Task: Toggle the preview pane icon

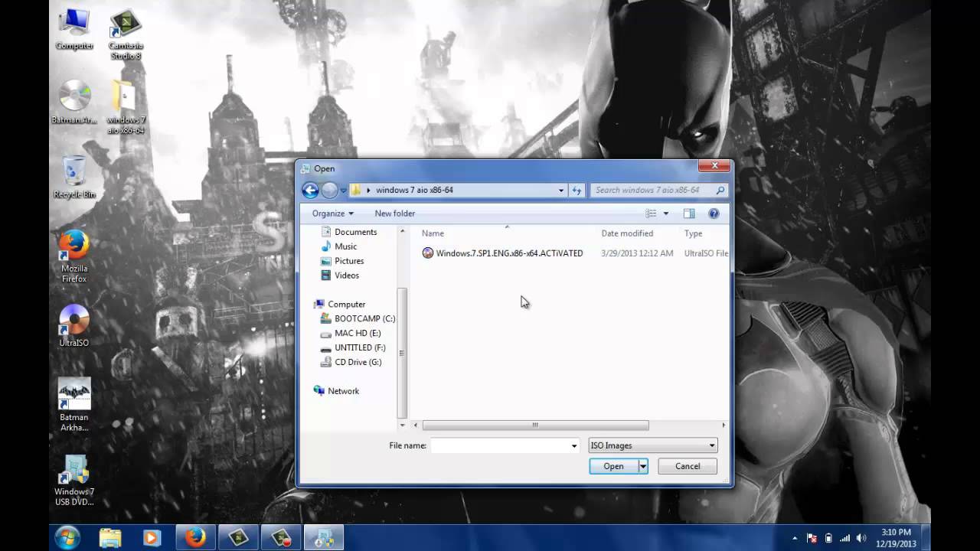Action: pos(689,214)
